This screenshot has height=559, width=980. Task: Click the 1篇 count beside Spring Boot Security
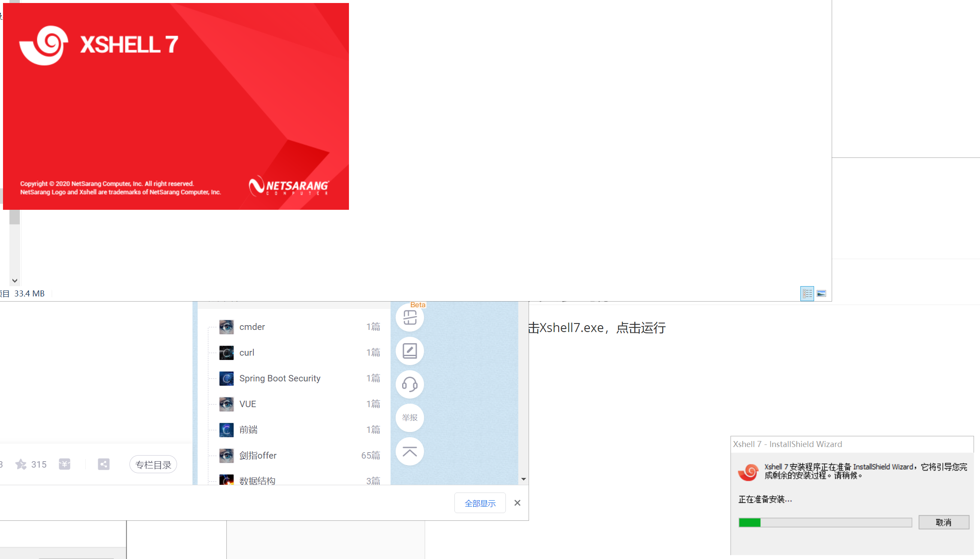coord(373,378)
